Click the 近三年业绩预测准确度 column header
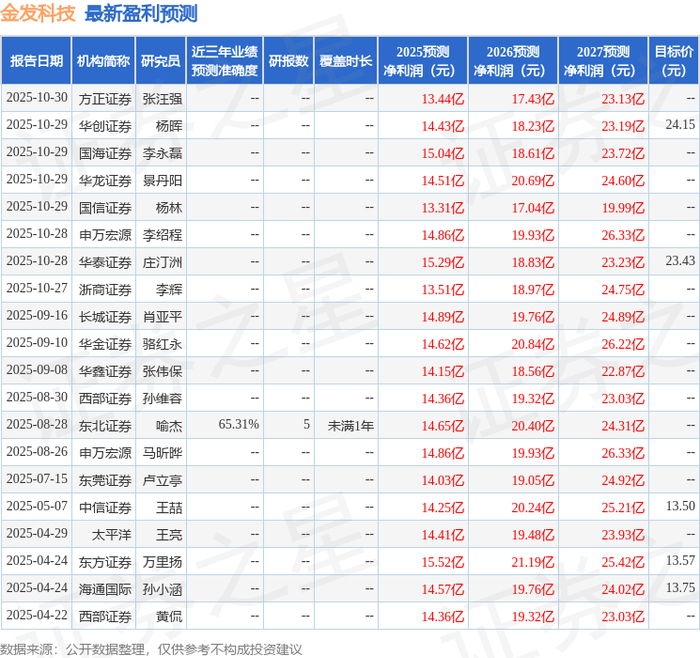Screen dimensions: 700x658 point(225,61)
